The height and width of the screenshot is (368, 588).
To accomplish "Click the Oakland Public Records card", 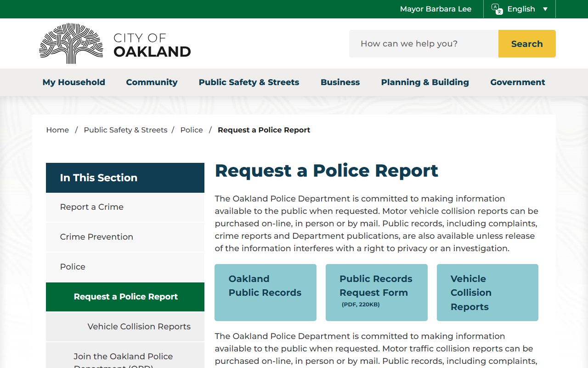I will coord(266,293).
